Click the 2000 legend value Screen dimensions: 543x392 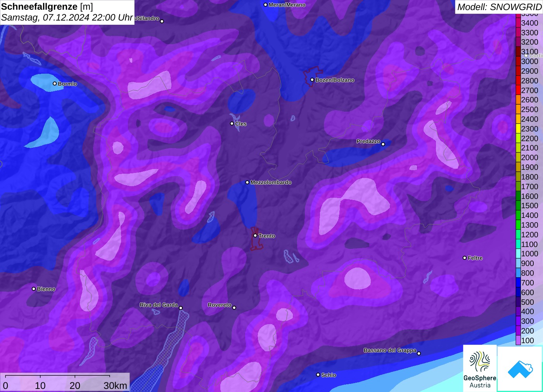coord(530,157)
